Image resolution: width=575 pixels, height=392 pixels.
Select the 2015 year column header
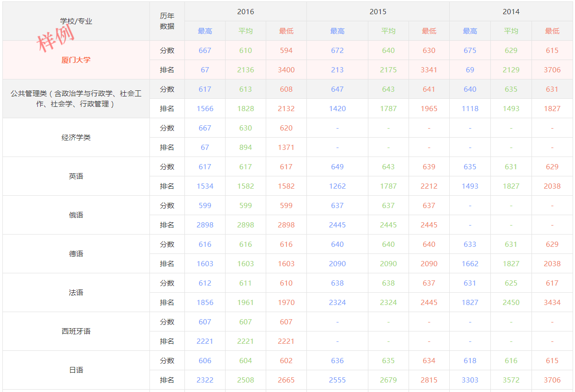378,11
